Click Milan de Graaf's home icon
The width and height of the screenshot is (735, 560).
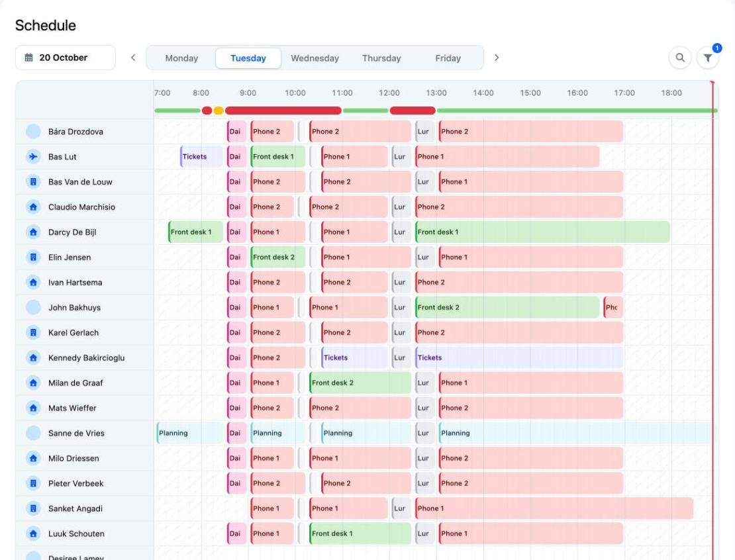pyautogui.click(x=33, y=383)
